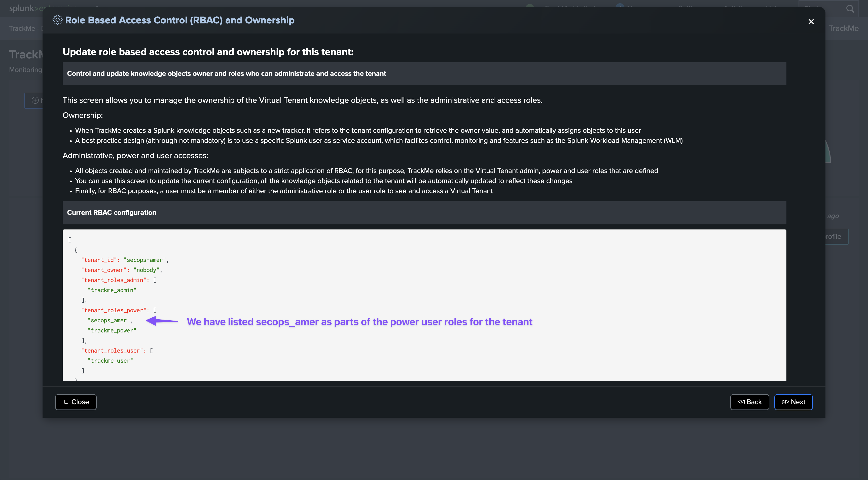The image size is (868, 480).
Task: Open the TrackMe menu at the far right
Action: pos(843,28)
